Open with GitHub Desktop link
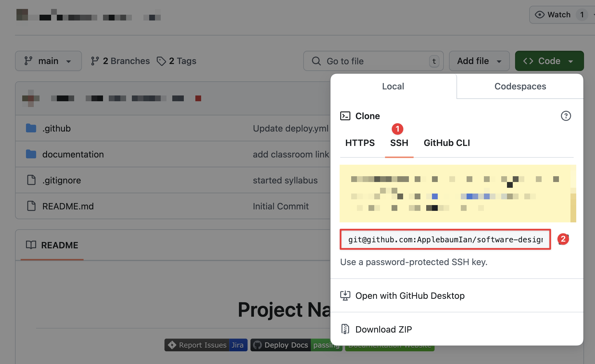This screenshot has width=595, height=364. (x=410, y=296)
